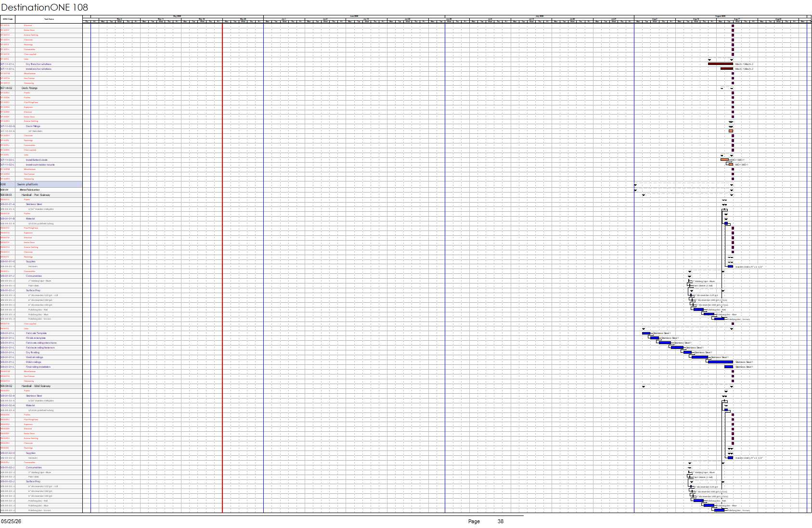
Task: Select the Install bollard cleats task name
Action: click(37, 160)
